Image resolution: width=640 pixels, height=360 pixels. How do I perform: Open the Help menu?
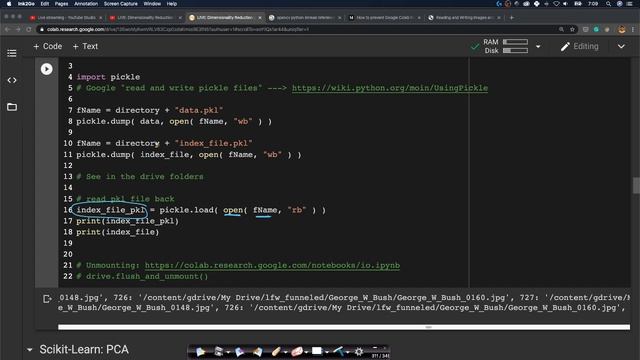(x=171, y=4)
